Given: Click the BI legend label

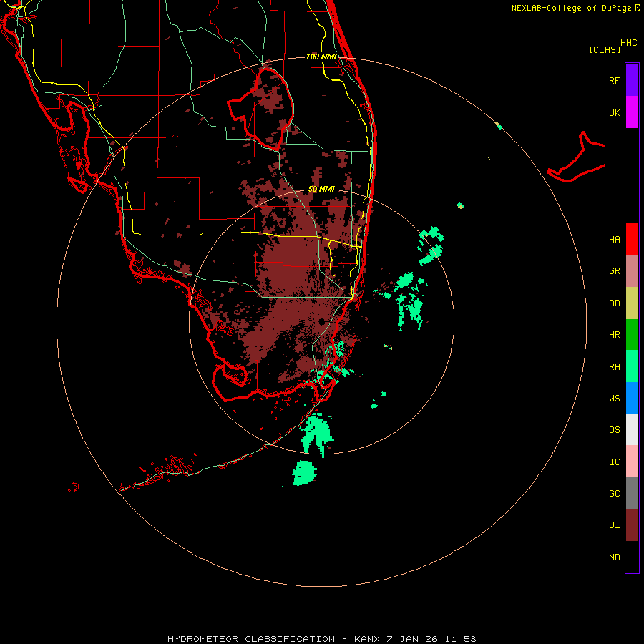Looking at the screenshot, I should (x=614, y=525).
